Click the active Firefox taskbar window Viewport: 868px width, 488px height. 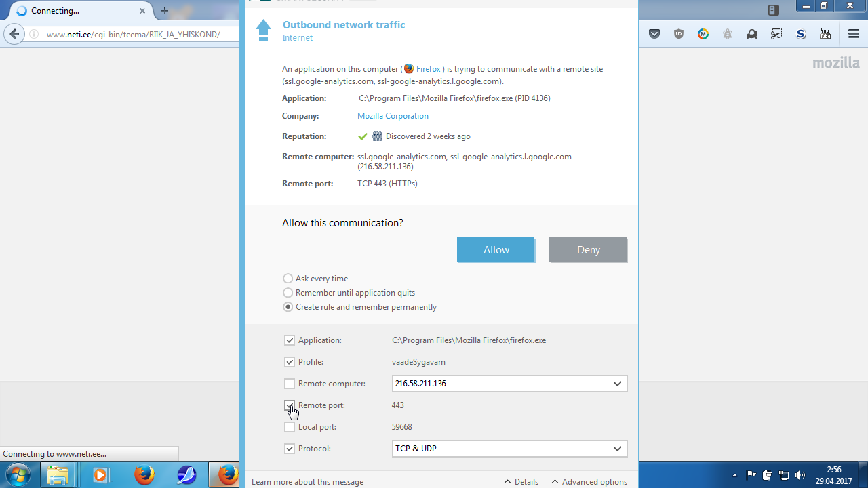(224, 475)
